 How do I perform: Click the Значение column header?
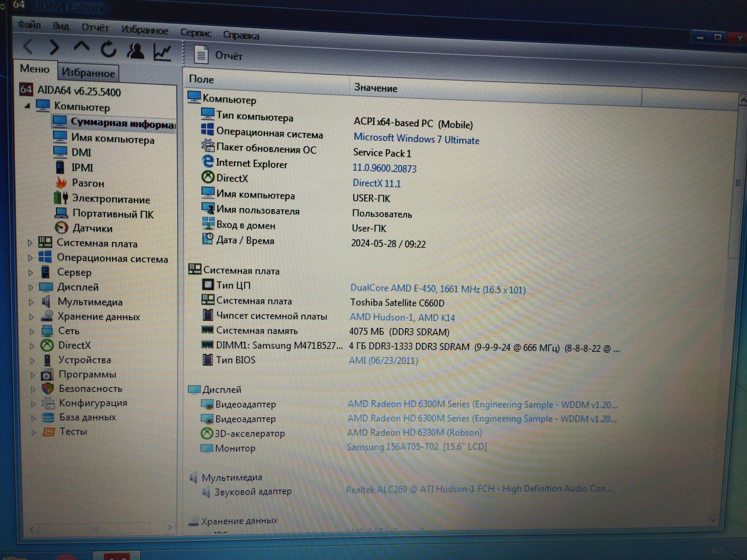(x=375, y=88)
